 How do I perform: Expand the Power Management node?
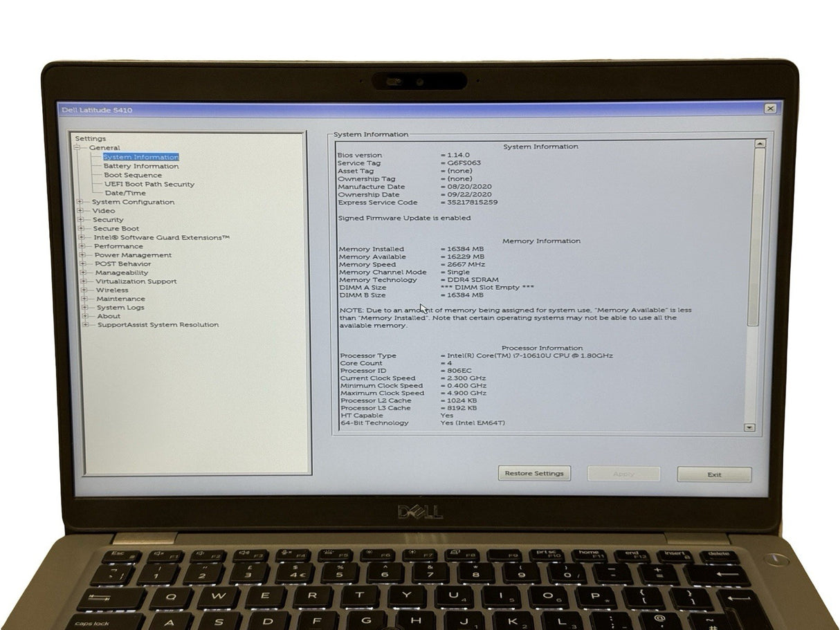click(83, 255)
